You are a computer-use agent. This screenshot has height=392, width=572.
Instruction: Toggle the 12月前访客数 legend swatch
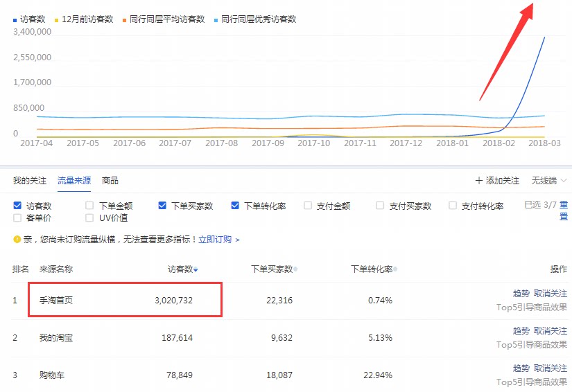coord(56,20)
